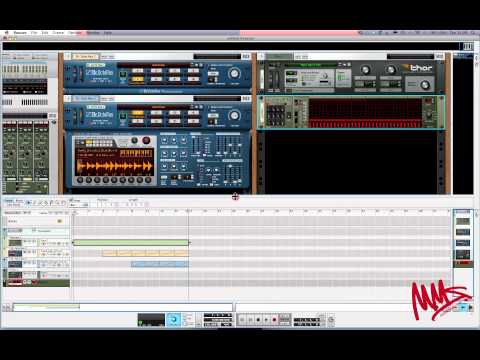This screenshot has height=360, width=480.
Task: Select the blue clip on the third track
Action: pos(160,264)
